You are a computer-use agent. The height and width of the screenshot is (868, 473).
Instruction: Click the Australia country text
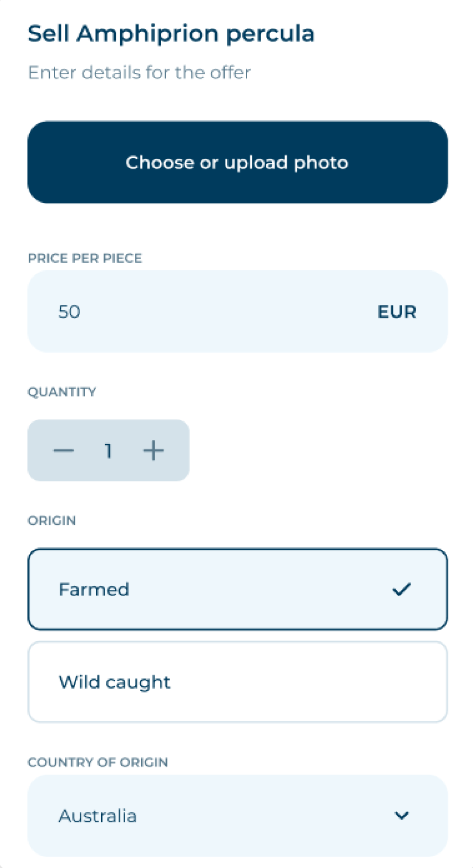pyautogui.click(x=98, y=816)
